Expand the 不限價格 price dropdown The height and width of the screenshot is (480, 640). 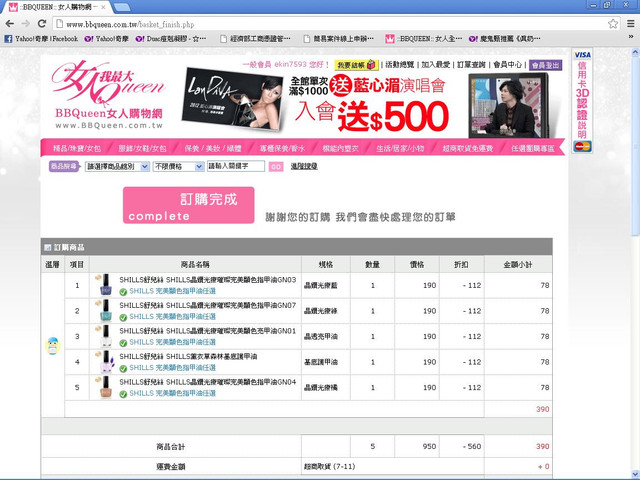178,166
